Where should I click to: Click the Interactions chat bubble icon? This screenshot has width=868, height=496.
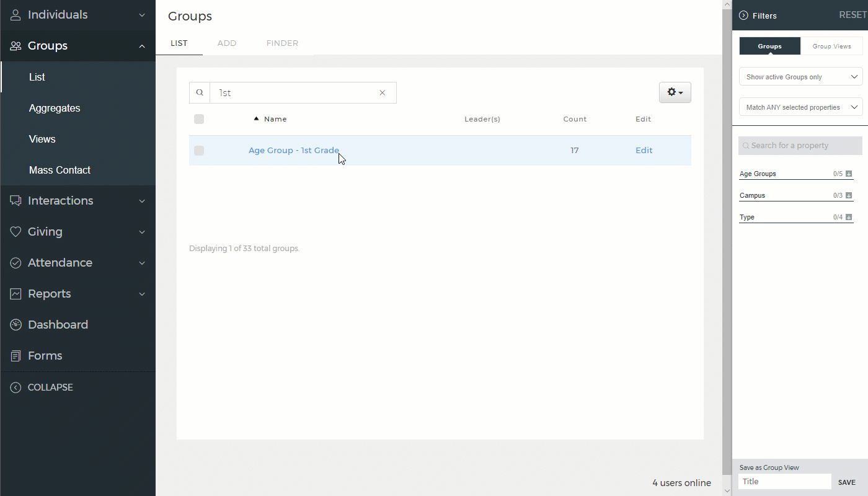click(16, 201)
